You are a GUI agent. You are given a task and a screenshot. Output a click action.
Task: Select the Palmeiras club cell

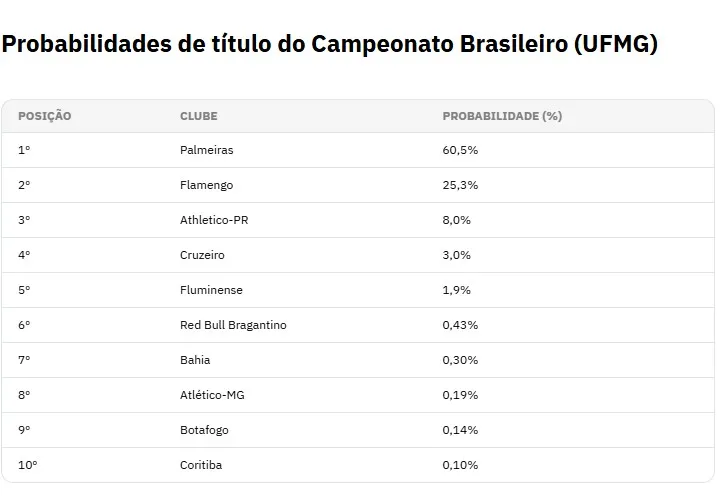pyautogui.click(x=206, y=150)
